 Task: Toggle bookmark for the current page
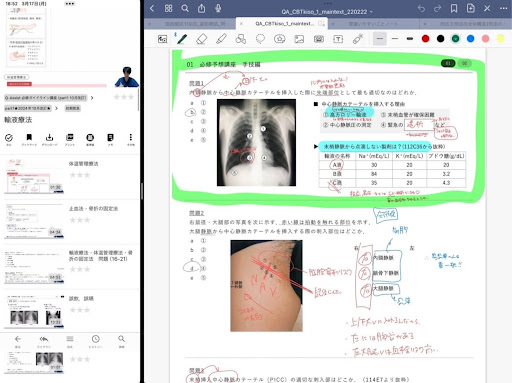pos(454,8)
